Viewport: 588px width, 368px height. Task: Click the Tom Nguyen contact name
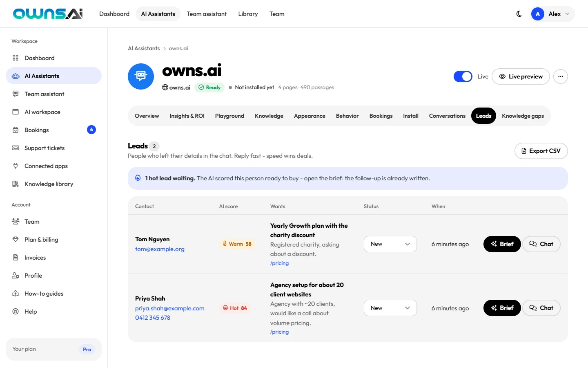(152, 239)
